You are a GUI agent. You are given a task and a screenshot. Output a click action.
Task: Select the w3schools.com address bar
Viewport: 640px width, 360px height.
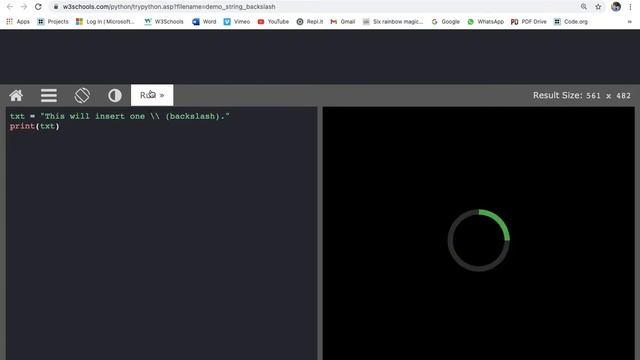tap(314, 7)
